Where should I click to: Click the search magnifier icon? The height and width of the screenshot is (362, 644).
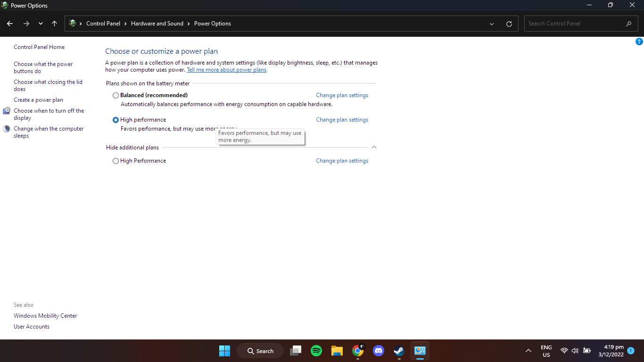pyautogui.click(x=628, y=24)
